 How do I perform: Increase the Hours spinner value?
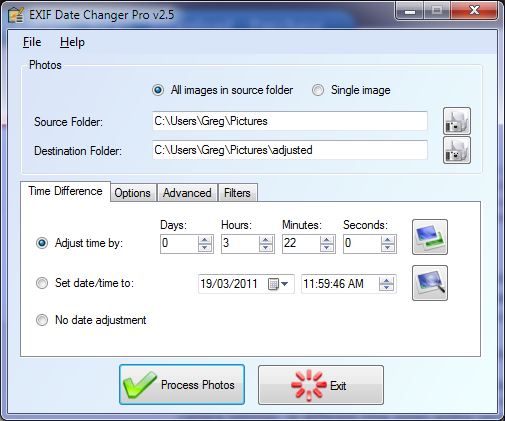265,240
